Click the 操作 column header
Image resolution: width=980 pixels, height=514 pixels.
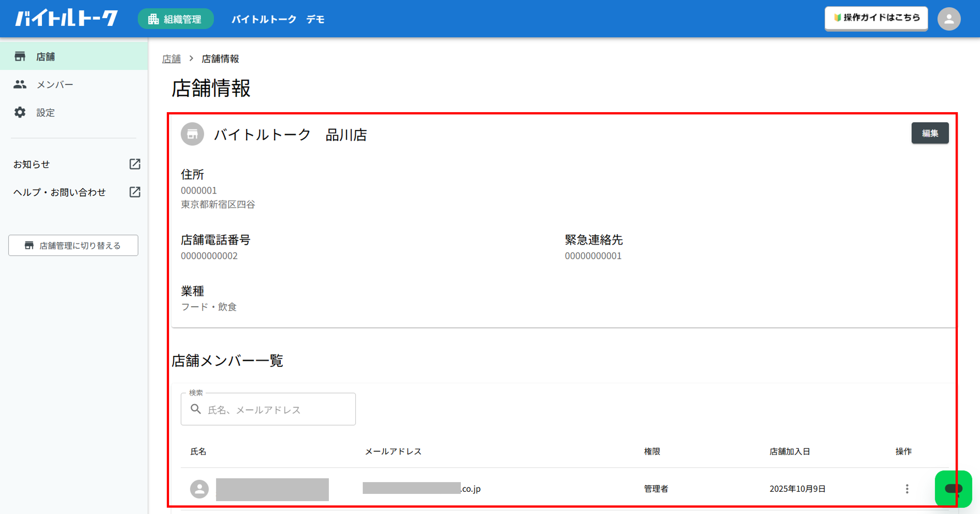[903, 452]
